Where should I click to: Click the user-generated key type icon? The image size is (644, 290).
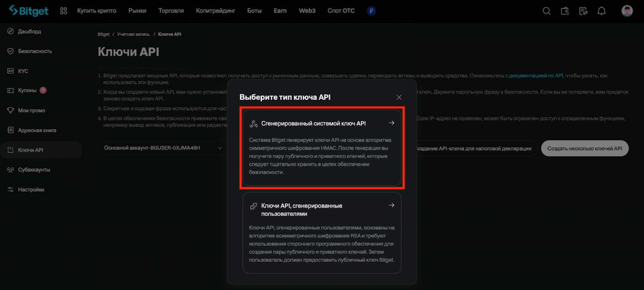(253, 206)
